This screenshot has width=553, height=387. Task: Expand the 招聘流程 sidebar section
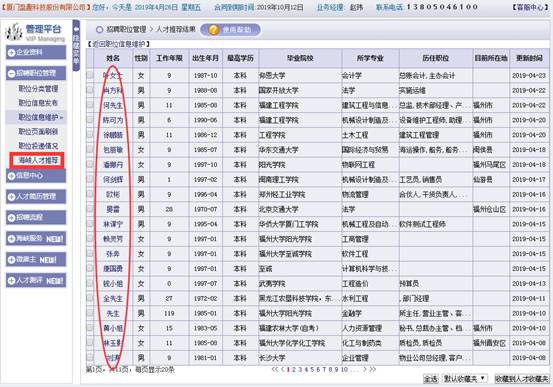click(x=36, y=217)
